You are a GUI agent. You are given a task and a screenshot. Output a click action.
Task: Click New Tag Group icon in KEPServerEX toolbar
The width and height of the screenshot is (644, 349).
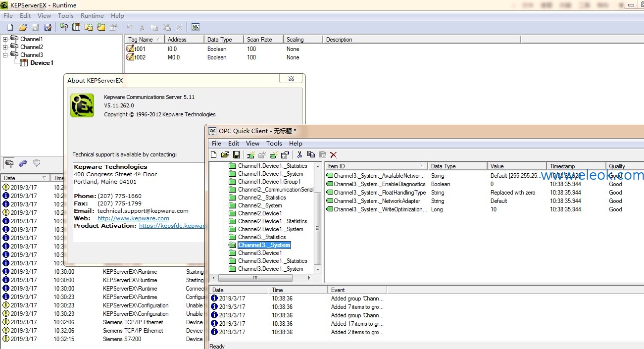click(89, 27)
